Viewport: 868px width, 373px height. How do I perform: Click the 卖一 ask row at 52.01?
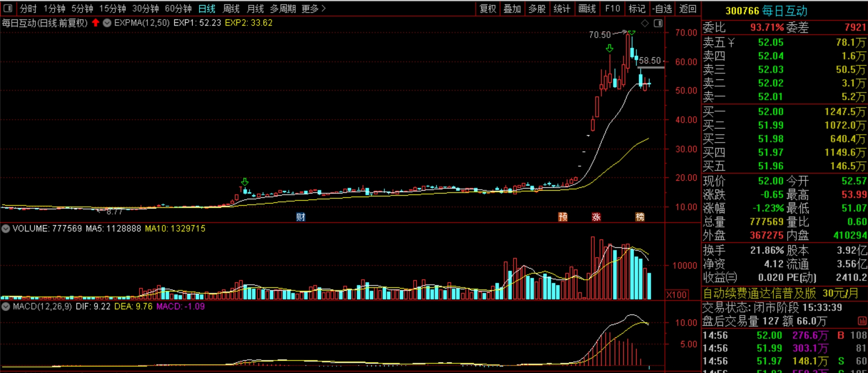[784, 97]
